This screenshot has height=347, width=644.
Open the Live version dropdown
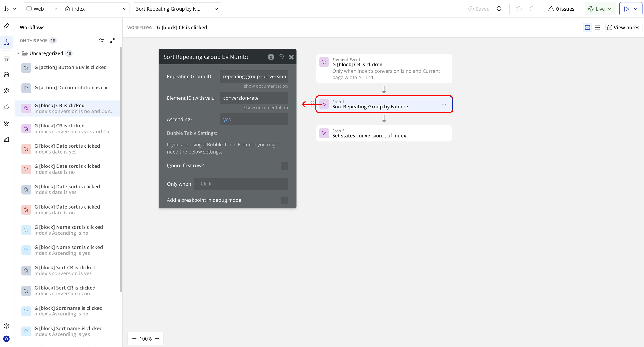click(600, 9)
